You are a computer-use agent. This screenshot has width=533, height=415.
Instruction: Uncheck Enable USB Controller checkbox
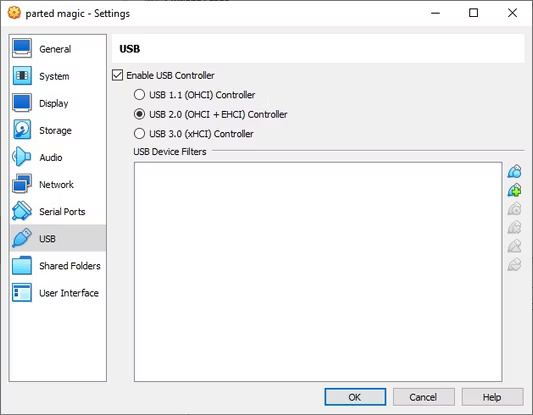[117, 75]
